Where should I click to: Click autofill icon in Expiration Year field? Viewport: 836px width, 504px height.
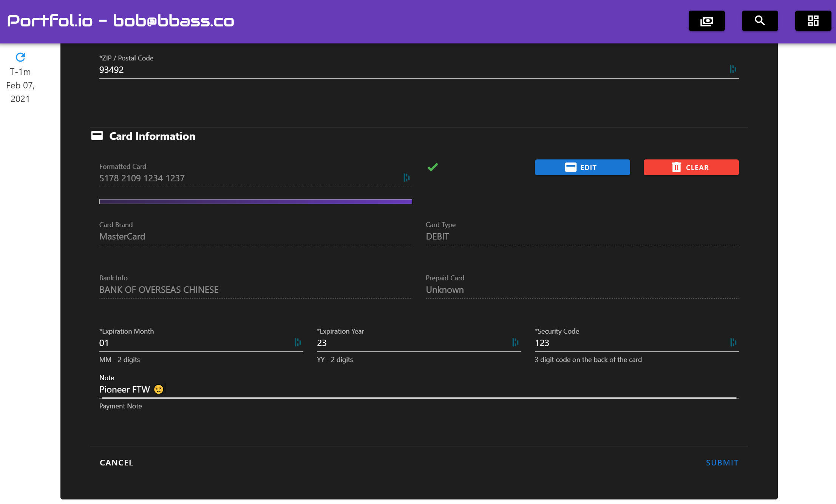515,342
